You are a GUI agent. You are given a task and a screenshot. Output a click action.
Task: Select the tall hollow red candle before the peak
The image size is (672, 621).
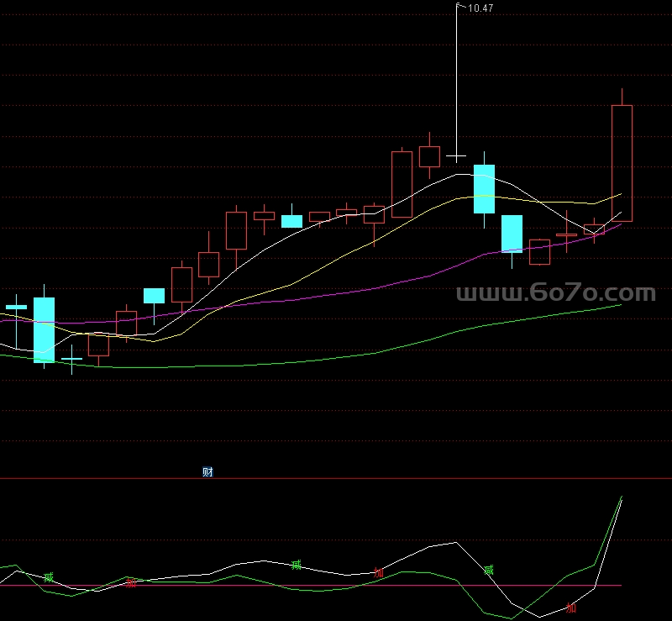click(x=402, y=184)
